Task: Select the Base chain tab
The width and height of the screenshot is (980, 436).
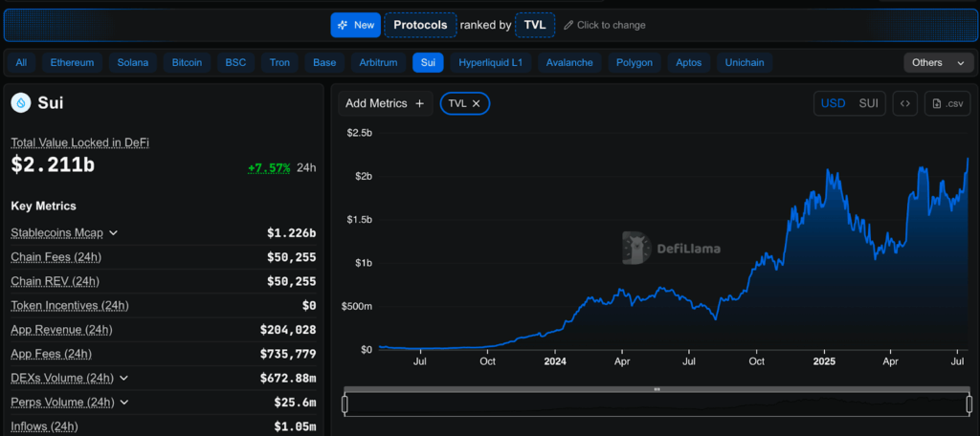Action: [324, 62]
